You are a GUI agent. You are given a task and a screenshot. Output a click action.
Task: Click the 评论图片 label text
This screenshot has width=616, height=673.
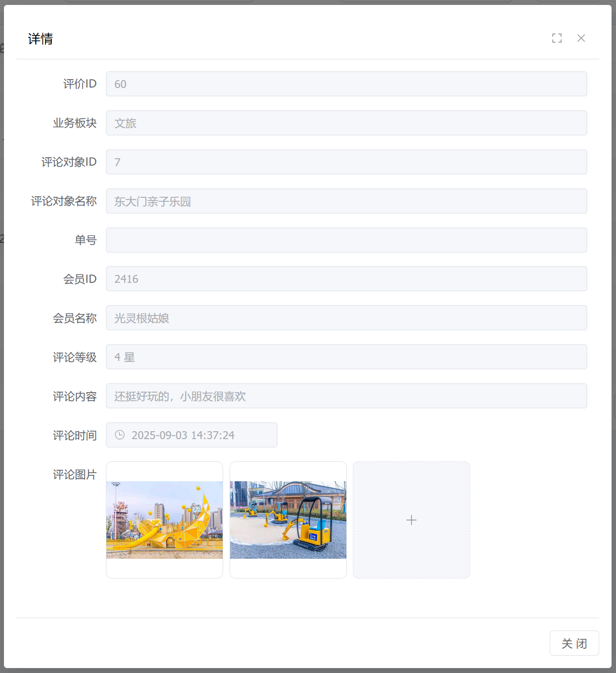click(x=75, y=475)
